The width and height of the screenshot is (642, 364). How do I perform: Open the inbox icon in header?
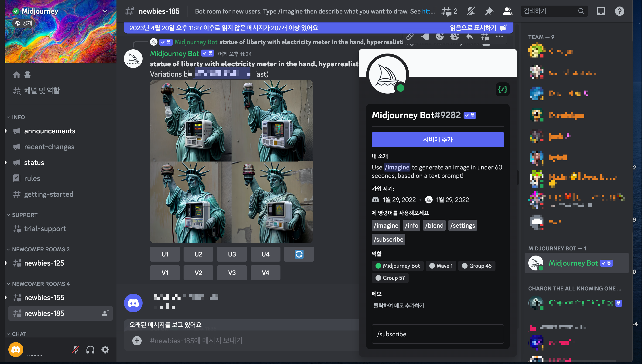(601, 11)
